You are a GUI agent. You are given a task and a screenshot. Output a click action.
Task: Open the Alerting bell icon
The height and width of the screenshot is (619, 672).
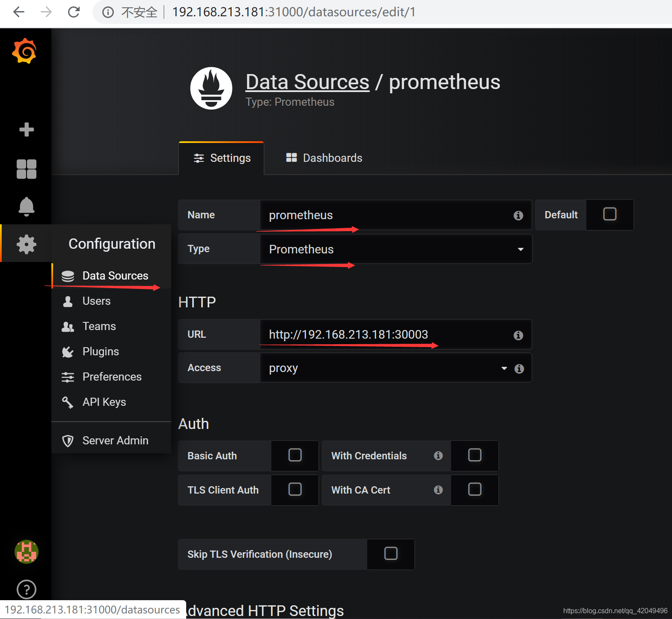click(x=27, y=207)
